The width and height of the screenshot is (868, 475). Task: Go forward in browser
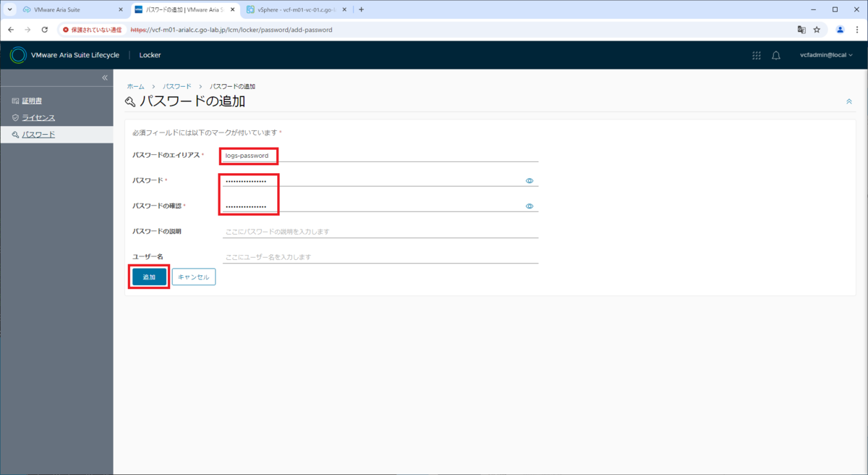click(27, 30)
